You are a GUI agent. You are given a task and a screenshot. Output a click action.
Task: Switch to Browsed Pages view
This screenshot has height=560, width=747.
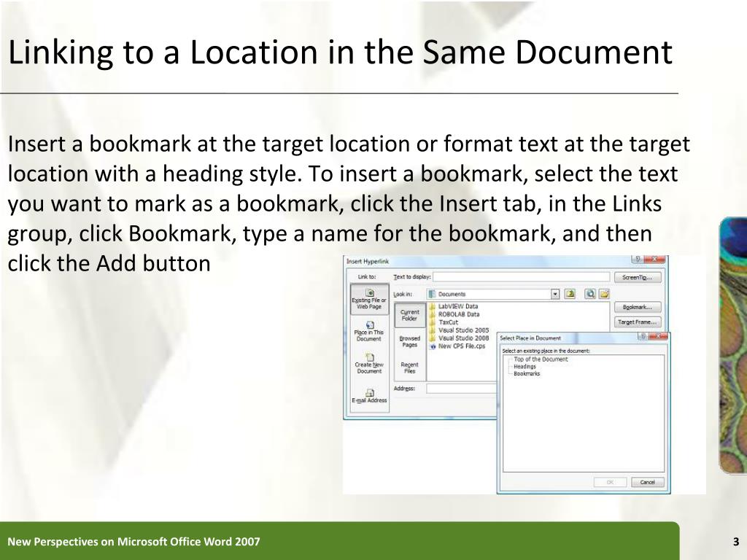point(410,341)
